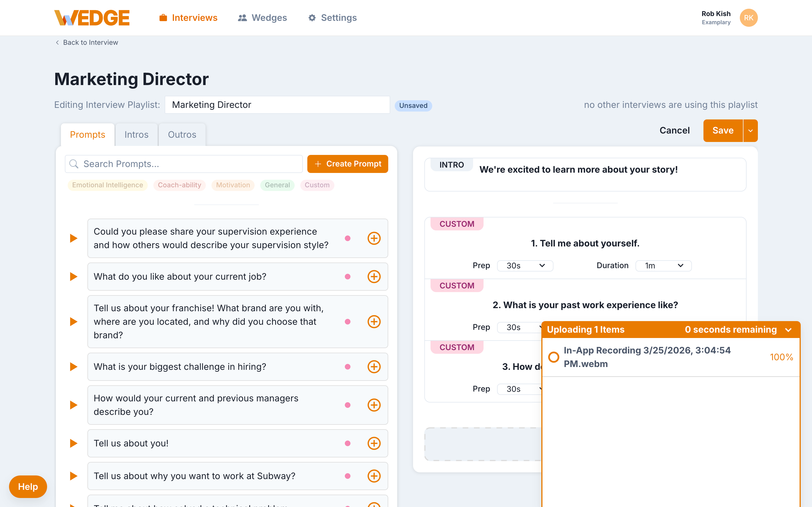The height and width of the screenshot is (507, 812).
Task: Toggle the Emotional Intelligence filter tag
Action: [107, 185]
